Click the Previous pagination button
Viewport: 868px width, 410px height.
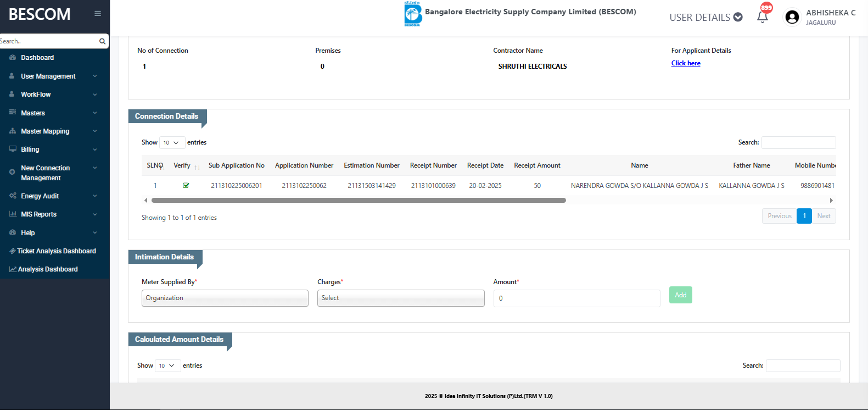point(779,216)
